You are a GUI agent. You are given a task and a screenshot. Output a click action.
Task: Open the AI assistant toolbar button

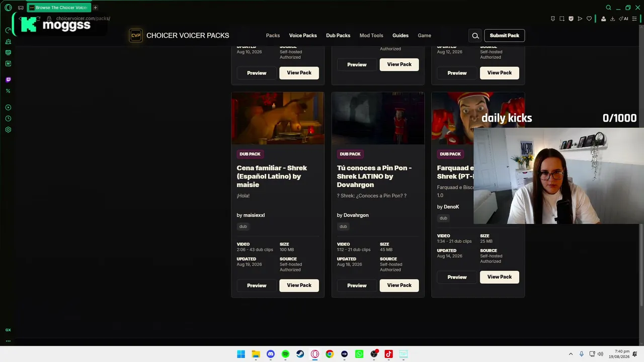[x=624, y=19]
